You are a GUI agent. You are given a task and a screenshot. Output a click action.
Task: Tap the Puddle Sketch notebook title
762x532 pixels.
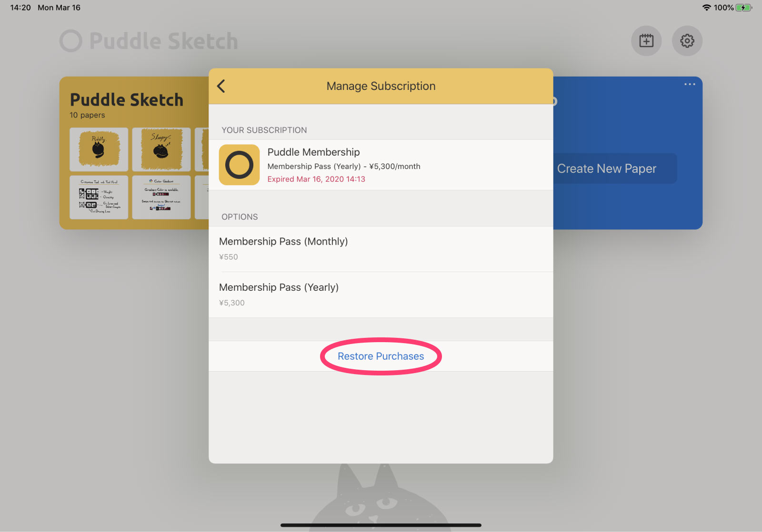[127, 100]
